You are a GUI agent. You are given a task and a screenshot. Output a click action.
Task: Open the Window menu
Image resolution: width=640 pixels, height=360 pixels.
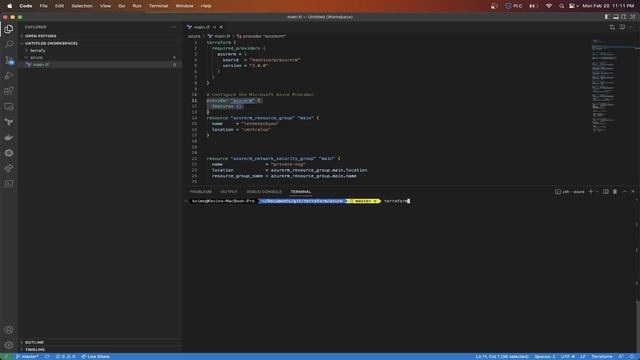pyautogui.click(x=184, y=6)
